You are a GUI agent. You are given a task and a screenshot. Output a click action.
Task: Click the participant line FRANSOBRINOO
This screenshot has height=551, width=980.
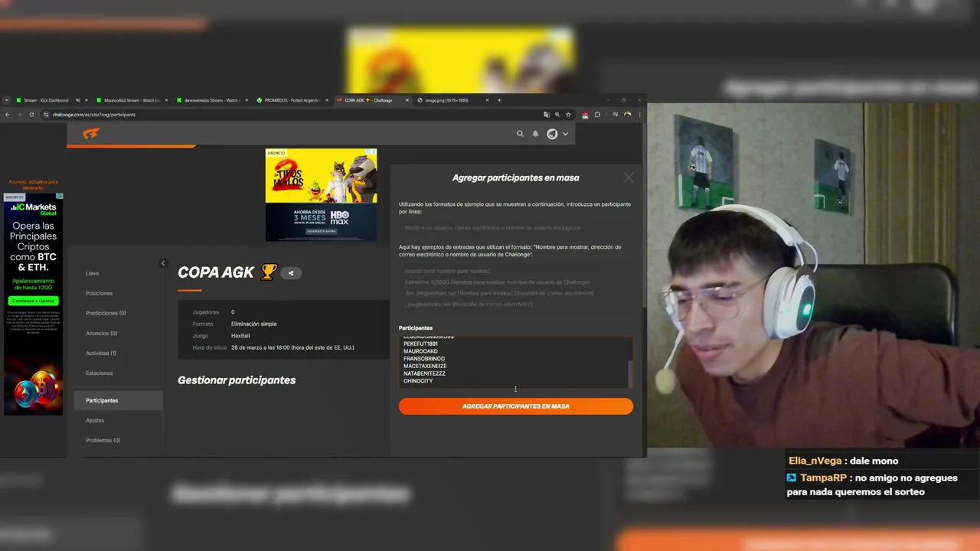click(x=424, y=358)
